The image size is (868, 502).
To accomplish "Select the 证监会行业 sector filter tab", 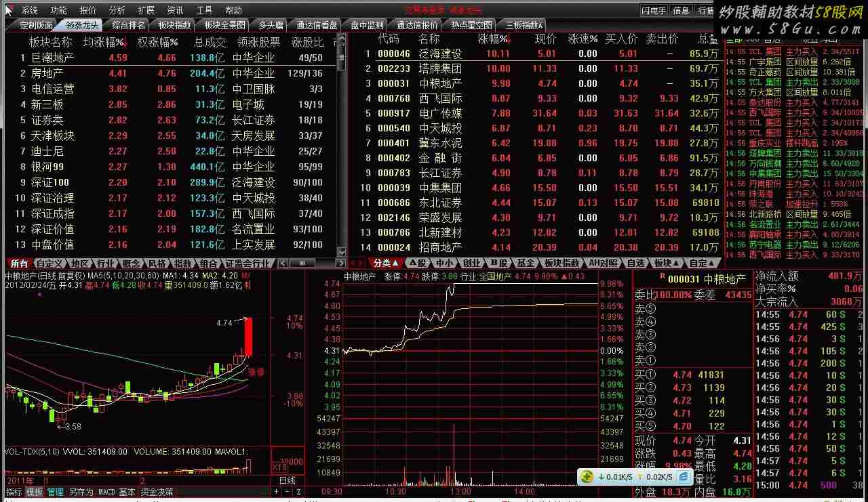I will click(248, 264).
